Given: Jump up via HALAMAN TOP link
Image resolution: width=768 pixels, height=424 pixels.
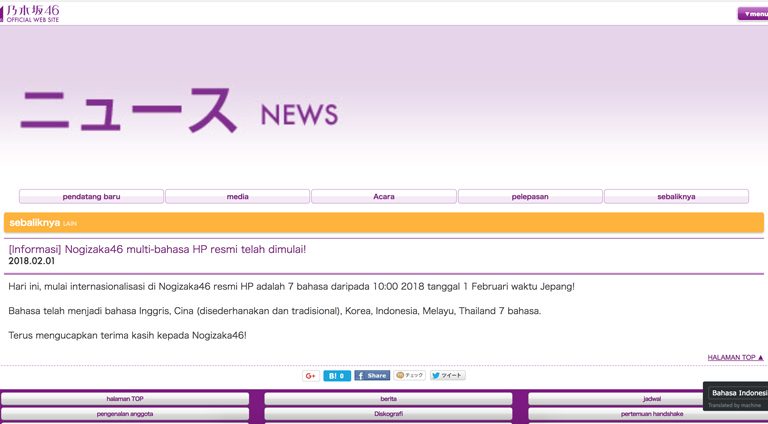Looking at the screenshot, I should [735, 357].
